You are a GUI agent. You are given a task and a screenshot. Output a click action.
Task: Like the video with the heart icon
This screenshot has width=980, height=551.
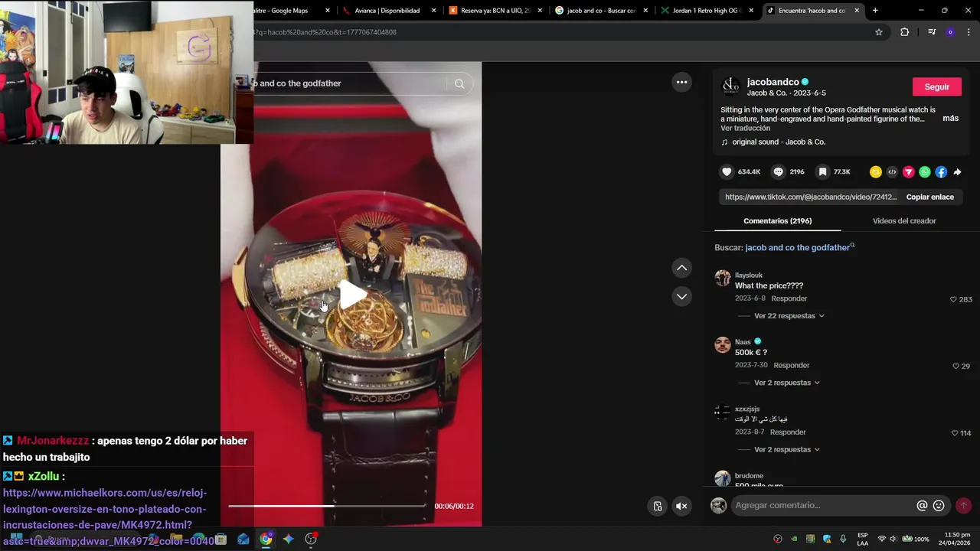727,172
